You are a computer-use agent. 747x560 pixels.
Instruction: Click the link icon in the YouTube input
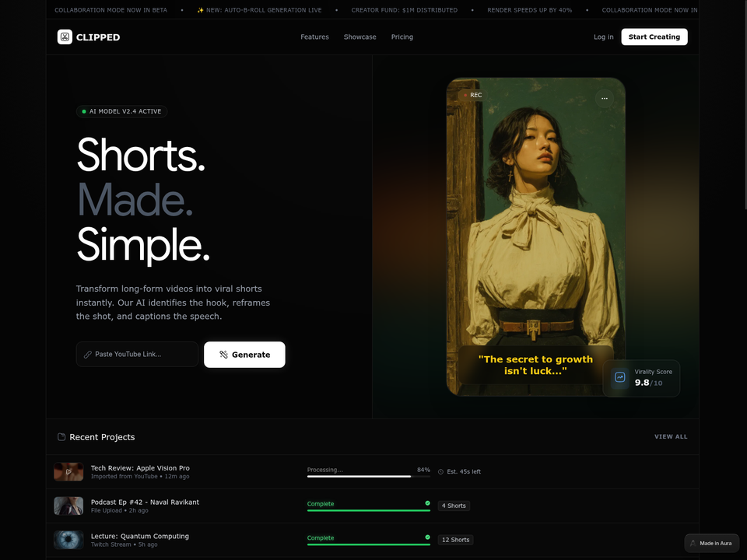point(88,355)
